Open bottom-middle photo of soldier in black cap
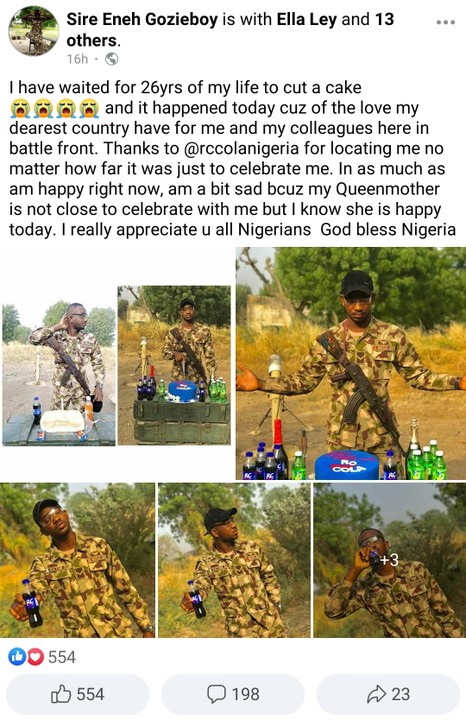The image size is (466, 720). point(234,560)
